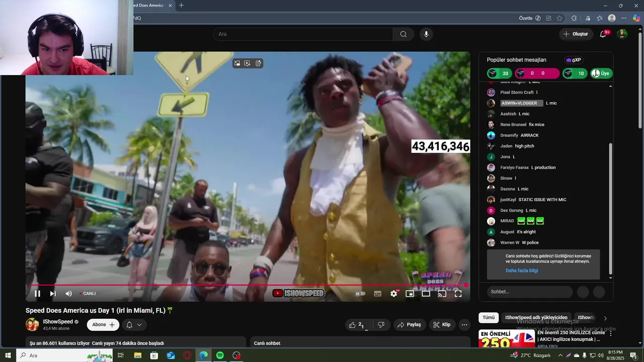The height and width of the screenshot is (362, 644).
Task: Open more actions three-dot menu
Action: [x=464, y=325]
